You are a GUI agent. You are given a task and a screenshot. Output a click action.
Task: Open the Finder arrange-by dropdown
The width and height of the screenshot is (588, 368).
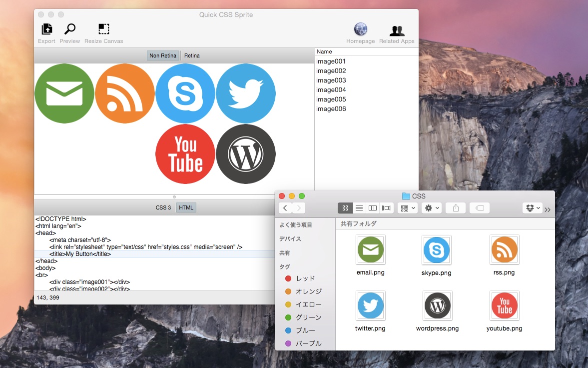coord(408,208)
